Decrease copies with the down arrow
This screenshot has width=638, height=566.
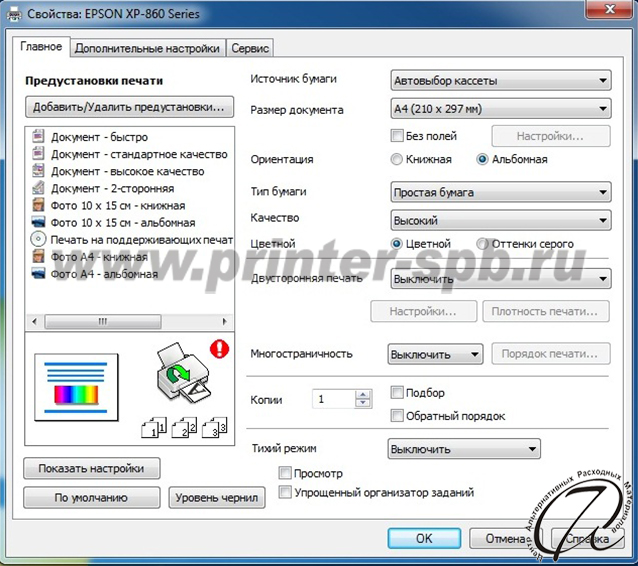click(363, 403)
